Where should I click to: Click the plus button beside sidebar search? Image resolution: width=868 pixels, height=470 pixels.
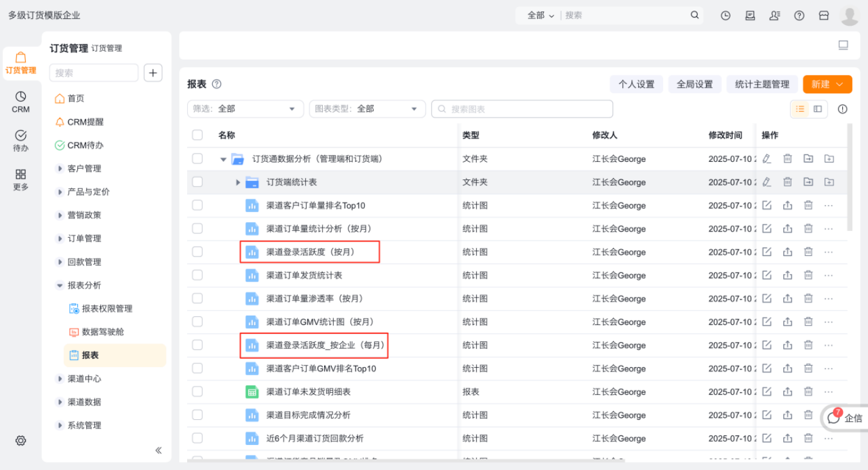click(153, 73)
